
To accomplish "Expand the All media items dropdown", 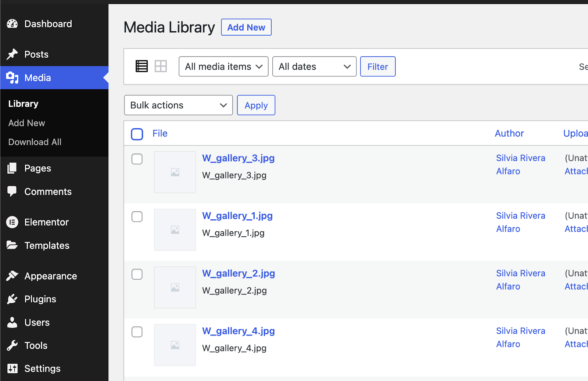I will (223, 67).
